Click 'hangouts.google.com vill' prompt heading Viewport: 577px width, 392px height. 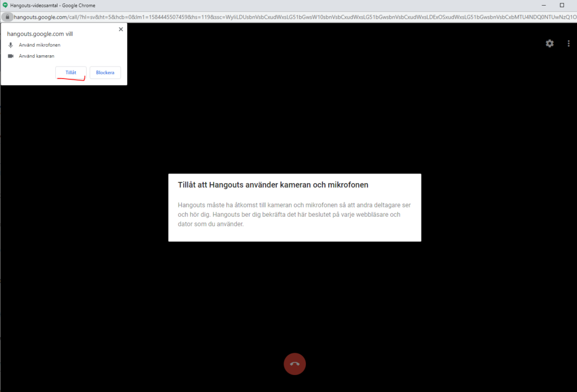coord(40,34)
